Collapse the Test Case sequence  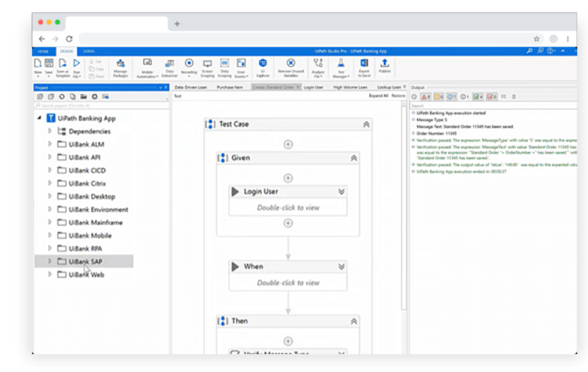click(366, 124)
